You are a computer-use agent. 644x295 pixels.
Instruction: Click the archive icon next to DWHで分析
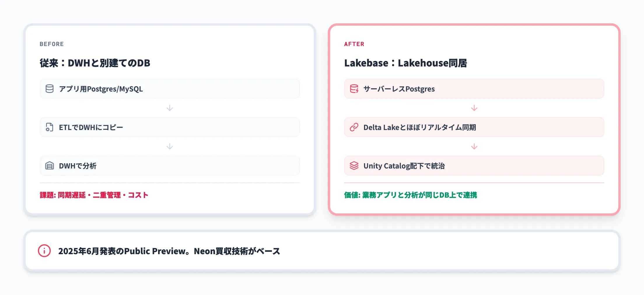(x=50, y=166)
